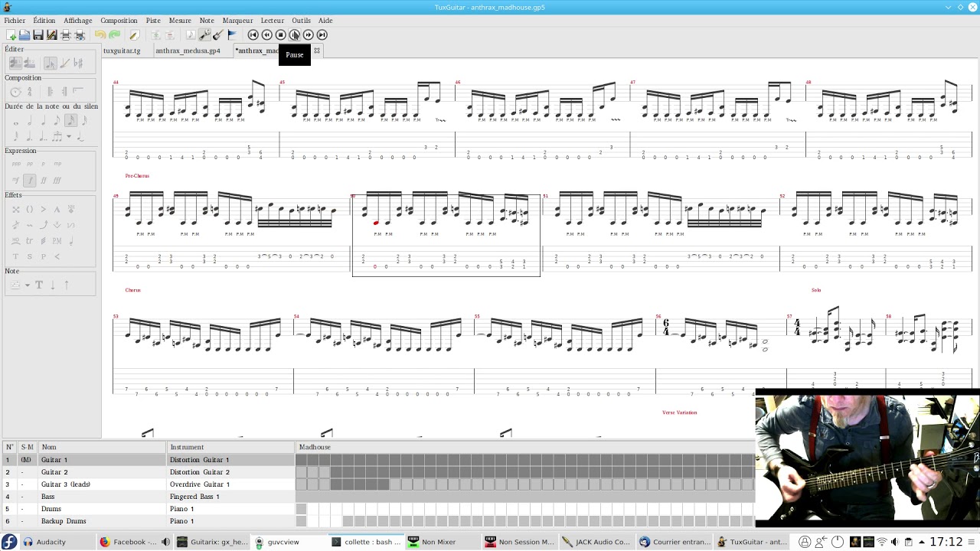Select thirty-second note duration
This screenshot has height=551, width=980.
83,121
